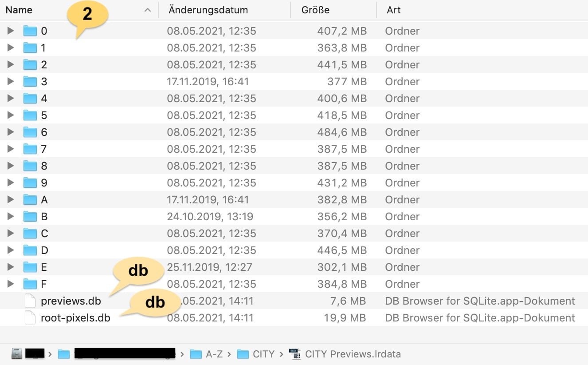Click the hard drive icon in path bar
This screenshot has height=365, width=588.
(17, 354)
